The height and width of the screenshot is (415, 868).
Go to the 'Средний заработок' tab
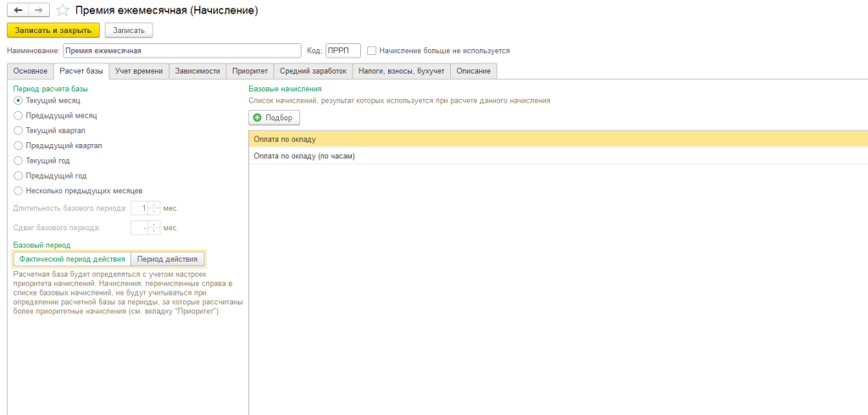click(x=313, y=71)
